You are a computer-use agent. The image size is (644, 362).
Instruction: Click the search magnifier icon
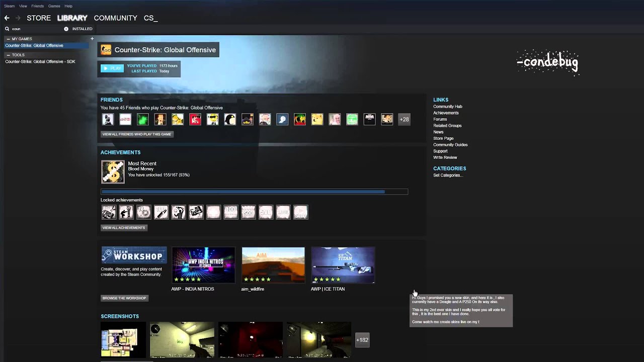tap(7, 29)
